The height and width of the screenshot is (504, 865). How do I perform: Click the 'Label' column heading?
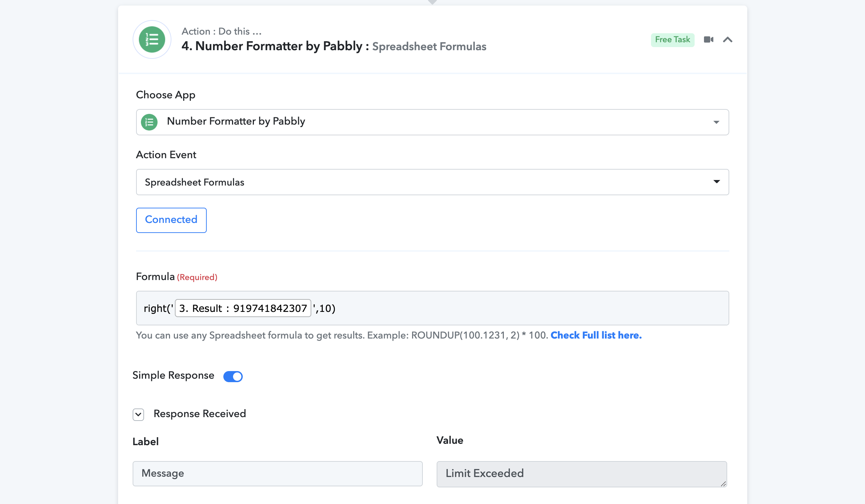[145, 442]
